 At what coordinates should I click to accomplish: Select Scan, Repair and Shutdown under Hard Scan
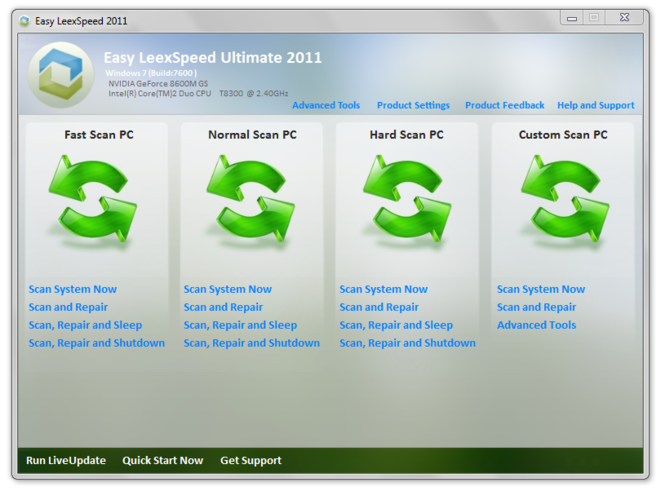click(x=408, y=343)
